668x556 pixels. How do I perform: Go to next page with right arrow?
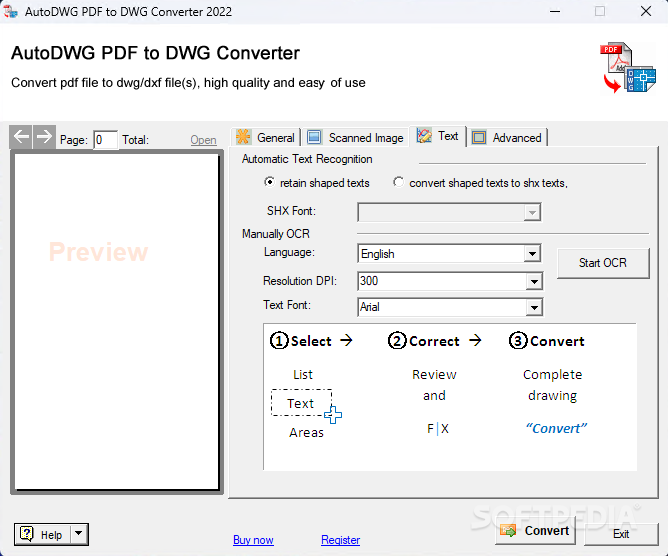[x=44, y=137]
